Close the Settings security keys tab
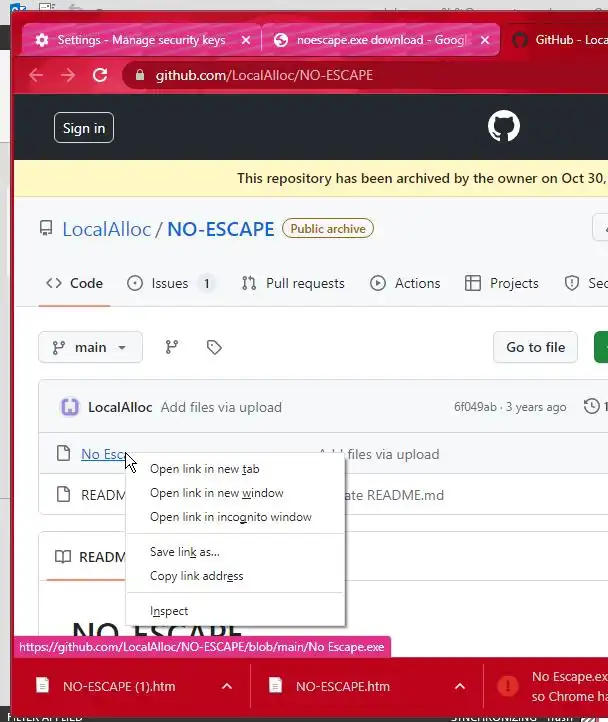608x722 pixels. coord(246,41)
